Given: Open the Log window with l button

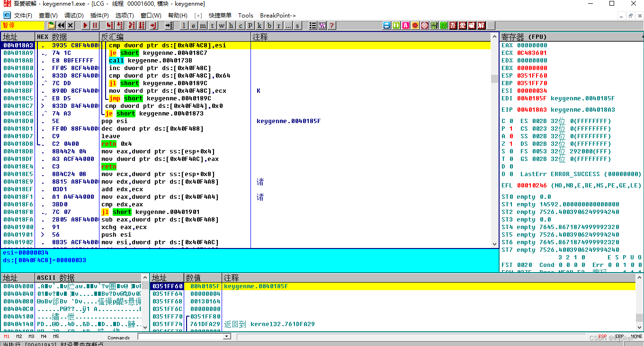Looking at the screenshot, I should 184,26.
